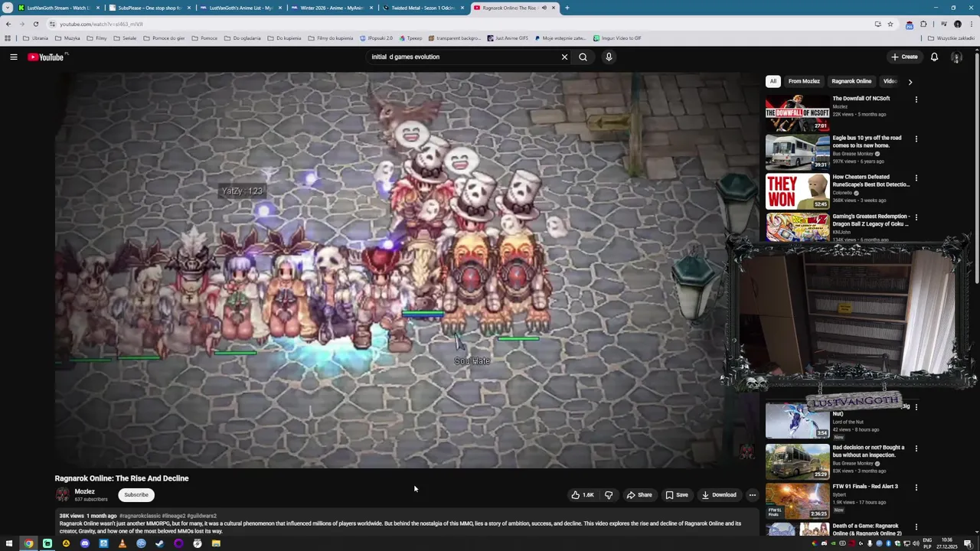Go to the YouTube home logo
The width and height of the screenshot is (980, 551).
point(47,57)
